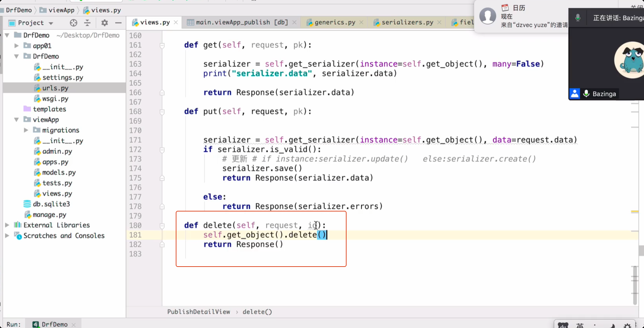Click delete() in the bottom breadcrumb
This screenshot has width=644, height=328.
click(x=257, y=312)
